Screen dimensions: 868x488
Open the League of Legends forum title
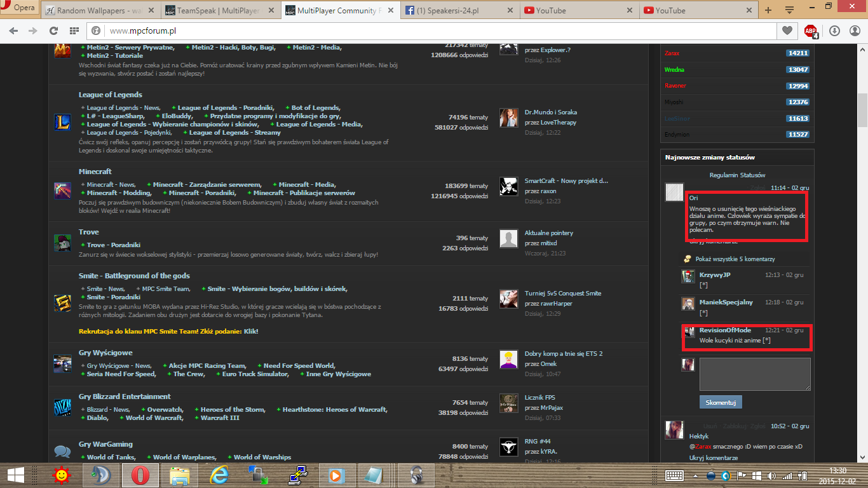111,95
